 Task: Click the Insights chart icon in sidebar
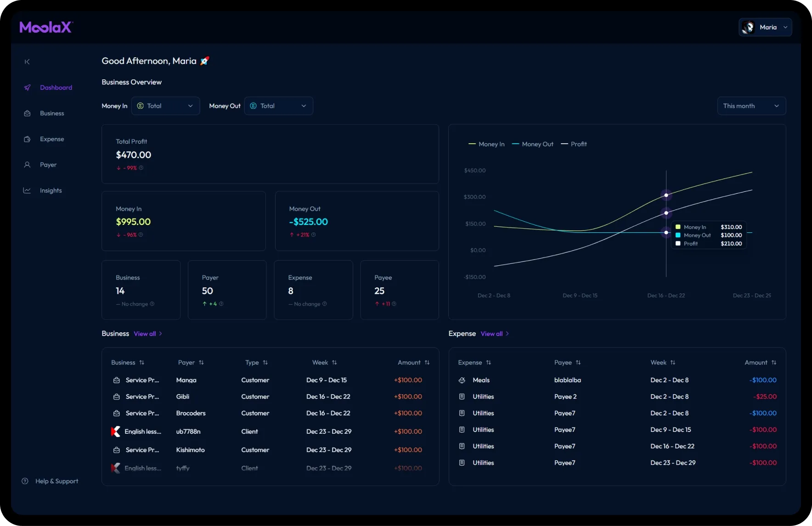(x=27, y=190)
